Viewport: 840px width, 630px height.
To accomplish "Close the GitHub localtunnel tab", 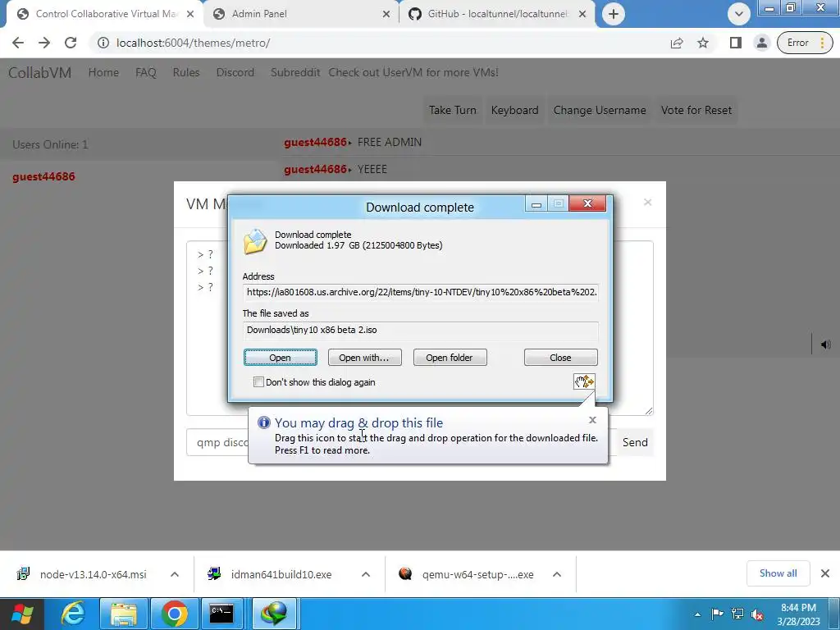I will tap(582, 14).
